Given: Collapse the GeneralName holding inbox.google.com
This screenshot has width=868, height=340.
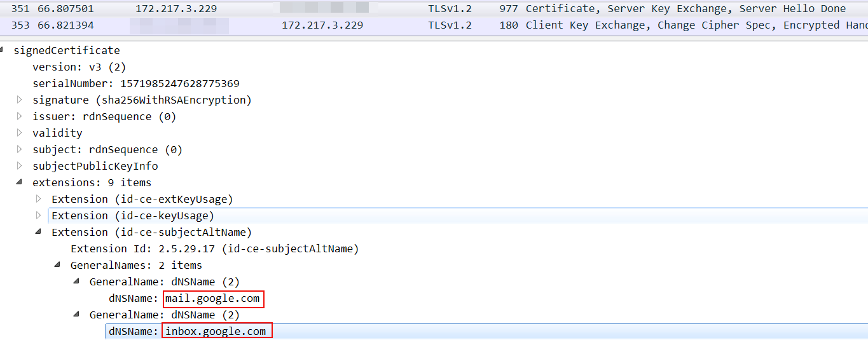Looking at the screenshot, I should (x=77, y=315).
